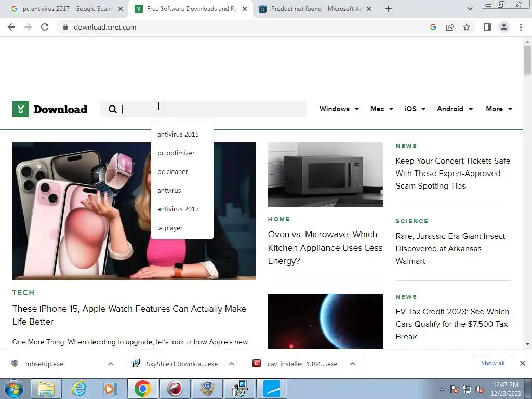This screenshot has height=399, width=532.
Task: Open the mhsetup.exe download
Action: tap(44, 364)
